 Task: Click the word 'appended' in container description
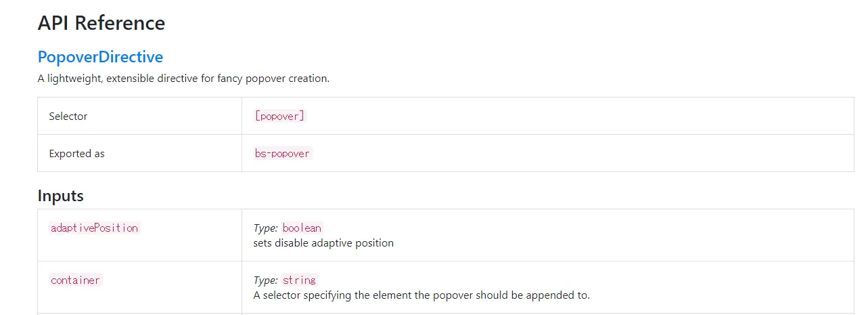pyautogui.click(x=555, y=295)
